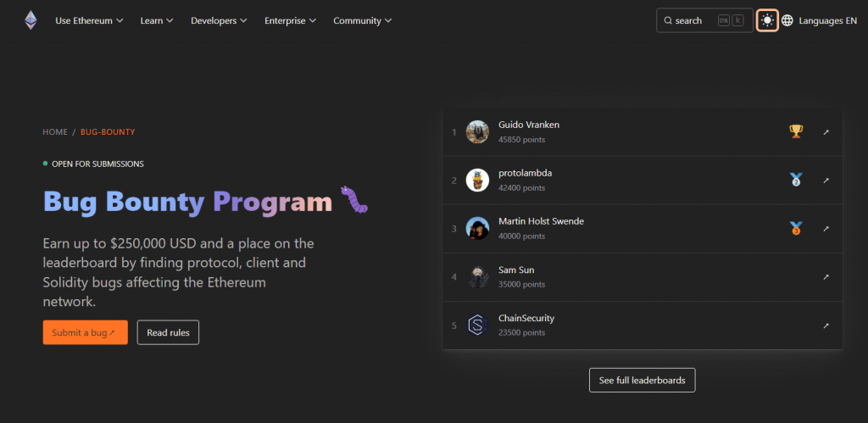Expand the Learn dropdown menu
Viewport: 868px width, 423px height.
157,20
